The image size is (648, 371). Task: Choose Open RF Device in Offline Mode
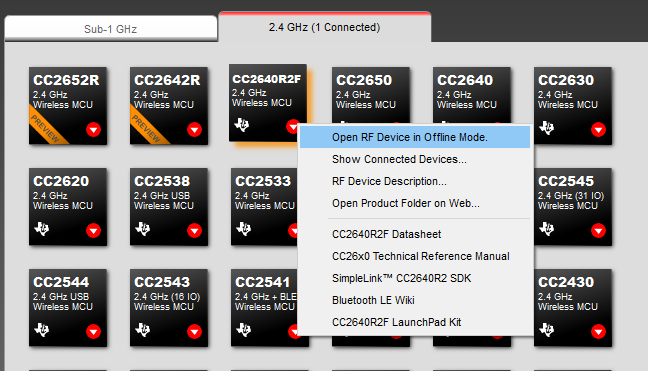click(x=415, y=137)
